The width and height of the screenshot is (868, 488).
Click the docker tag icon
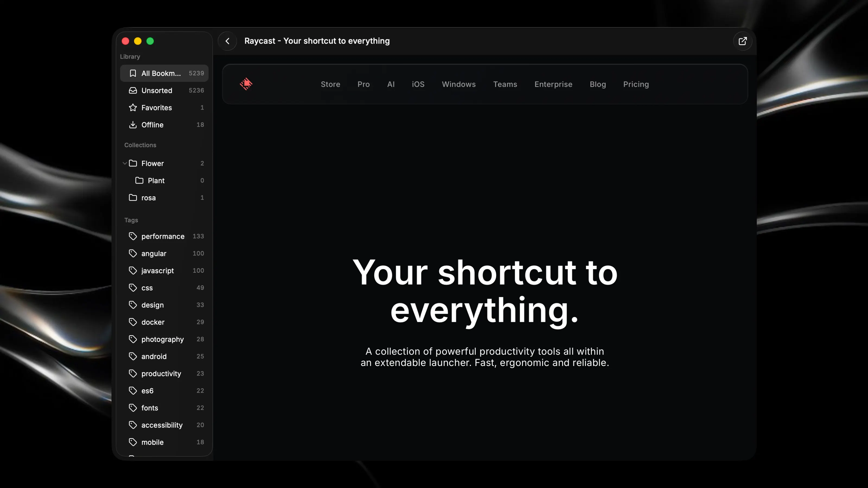click(133, 322)
